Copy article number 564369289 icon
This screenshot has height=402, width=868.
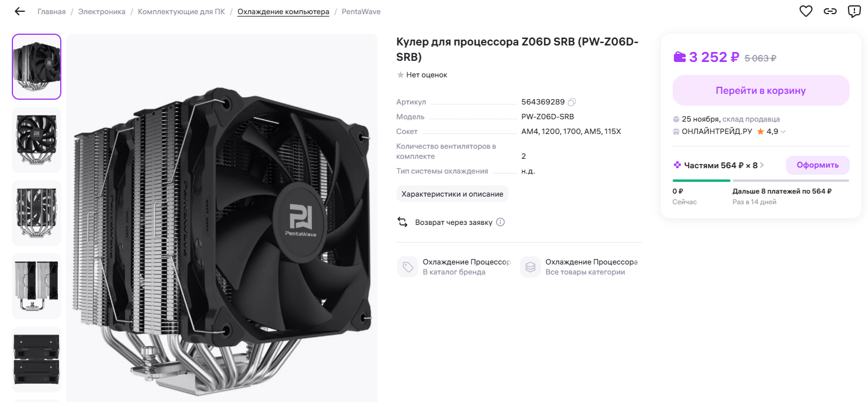click(572, 102)
